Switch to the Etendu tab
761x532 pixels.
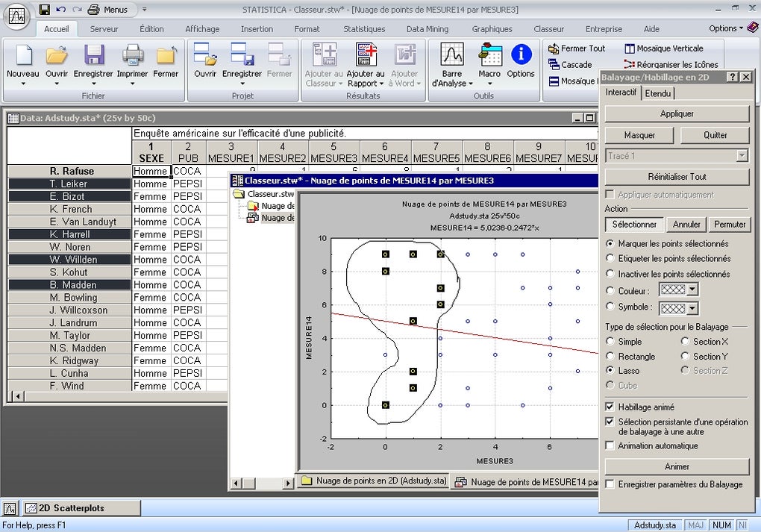tap(657, 93)
